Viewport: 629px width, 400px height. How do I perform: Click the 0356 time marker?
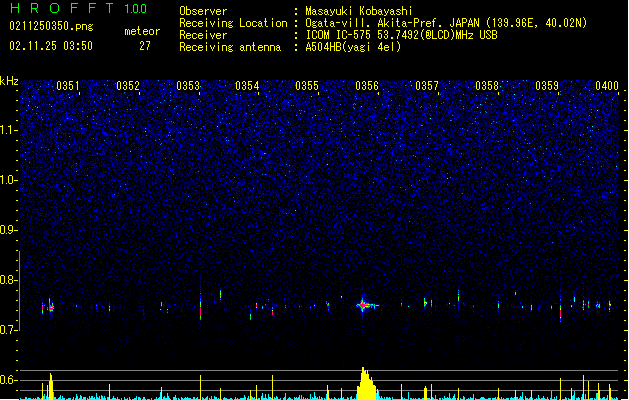coord(367,86)
